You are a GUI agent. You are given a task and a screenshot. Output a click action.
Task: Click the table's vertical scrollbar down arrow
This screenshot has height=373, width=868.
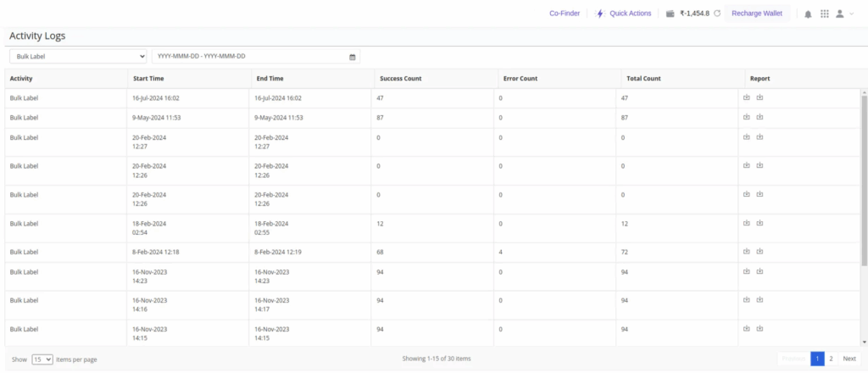(x=864, y=342)
